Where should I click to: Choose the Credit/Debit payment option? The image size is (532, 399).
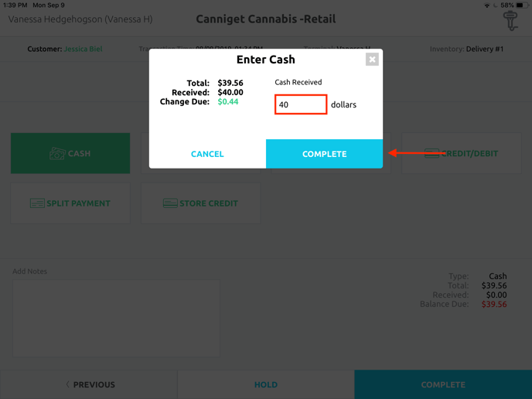[462, 153]
